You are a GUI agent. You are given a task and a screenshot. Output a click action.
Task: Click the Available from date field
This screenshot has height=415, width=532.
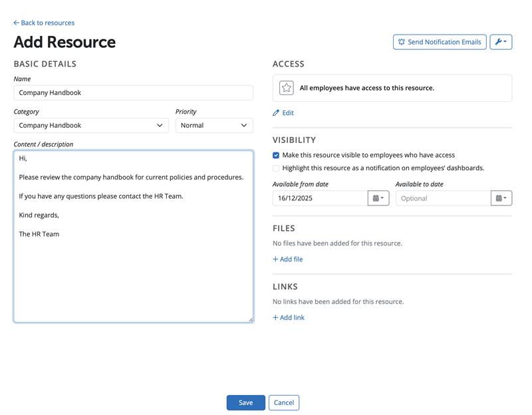pos(320,198)
